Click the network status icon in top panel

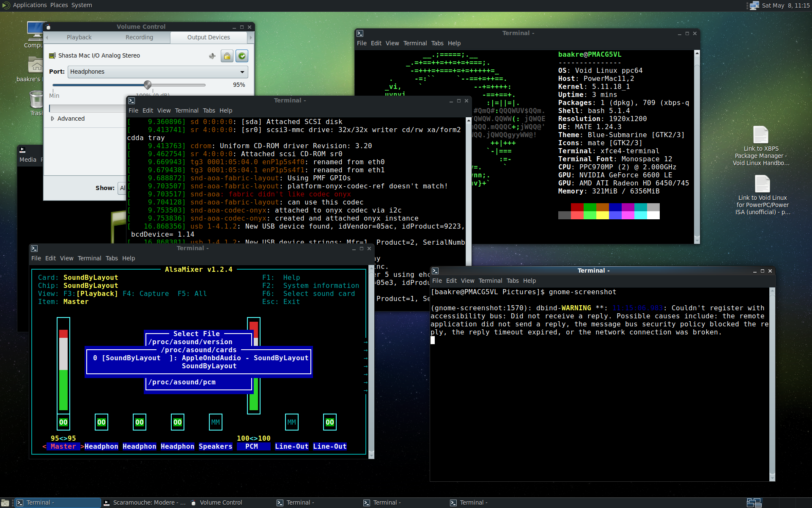(754, 6)
